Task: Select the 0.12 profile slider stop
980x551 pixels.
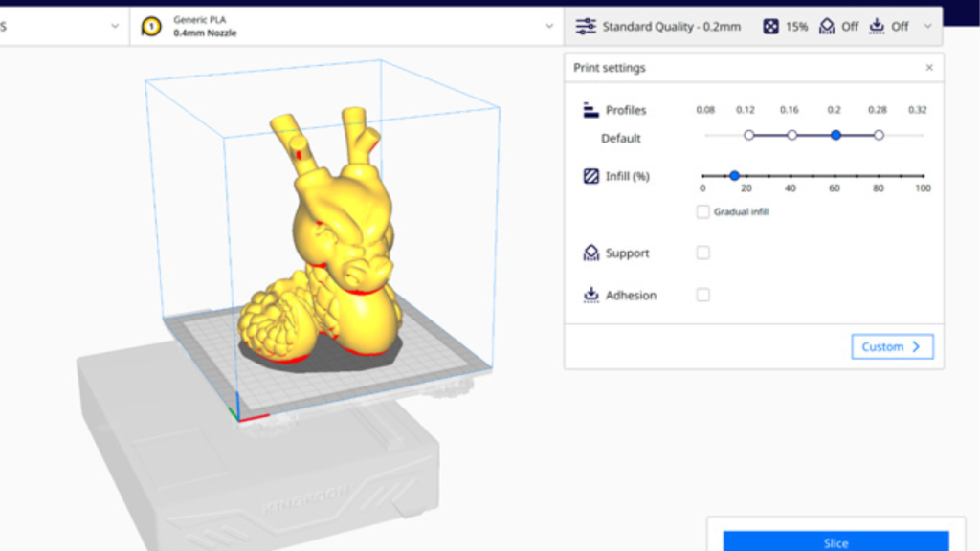Action: point(749,135)
